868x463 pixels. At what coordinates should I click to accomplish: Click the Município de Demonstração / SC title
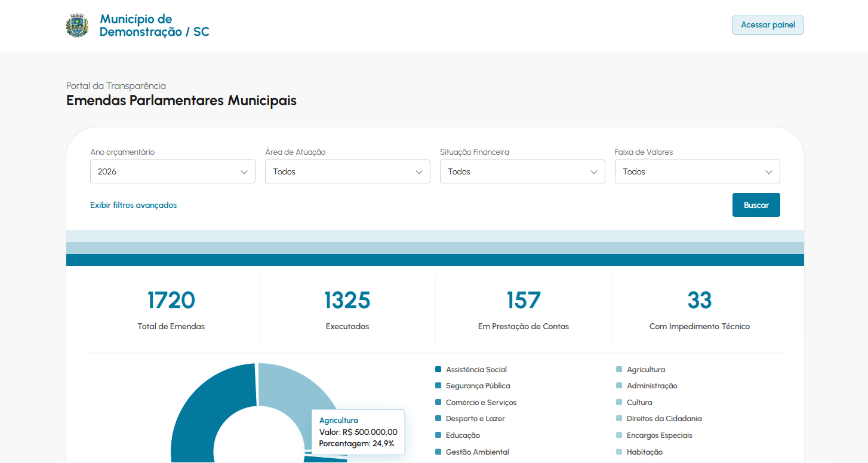tap(155, 26)
